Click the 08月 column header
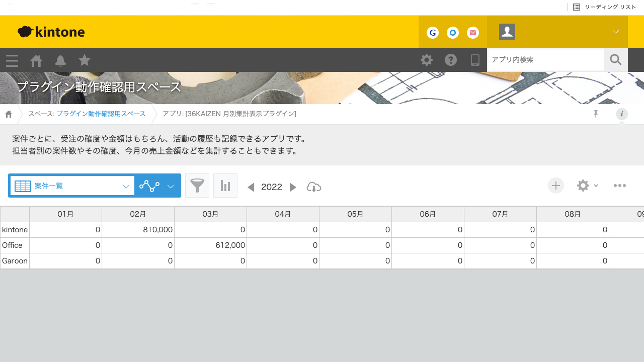 [x=573, y=214]
